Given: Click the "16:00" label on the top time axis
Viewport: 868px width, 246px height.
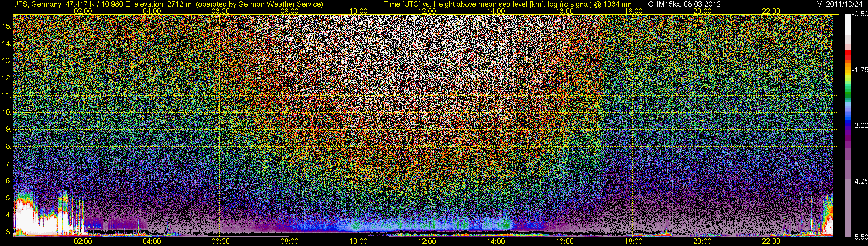Looking at the screenshot, I should pos(565,11).
